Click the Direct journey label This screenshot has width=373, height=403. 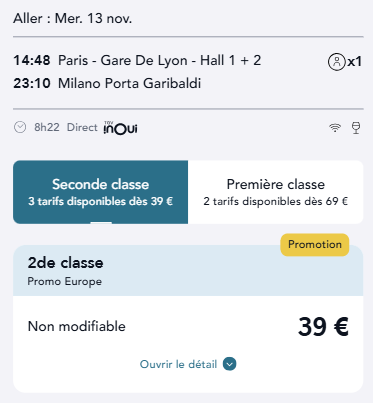[x=82, y=127]
